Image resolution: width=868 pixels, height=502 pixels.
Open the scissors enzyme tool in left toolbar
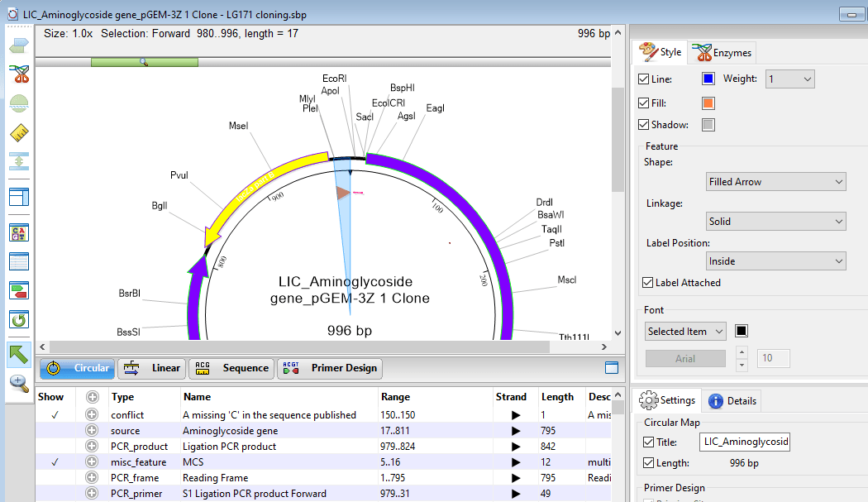19,74
